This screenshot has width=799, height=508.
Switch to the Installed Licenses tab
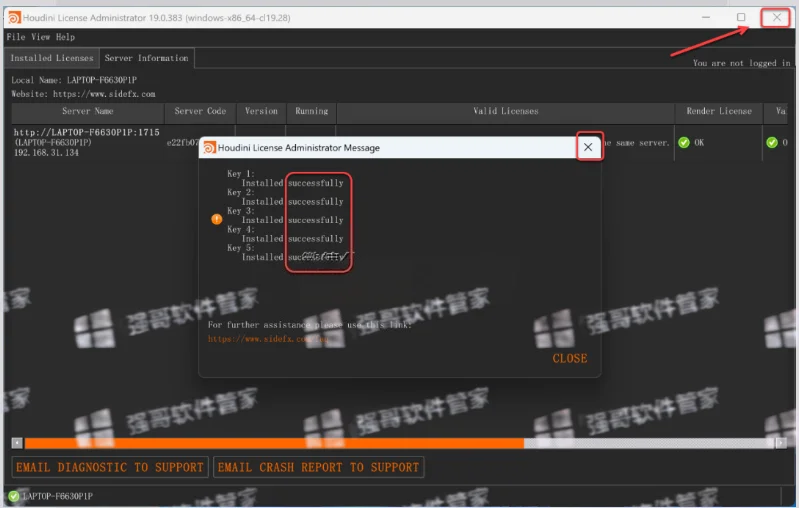click(52, 58)
